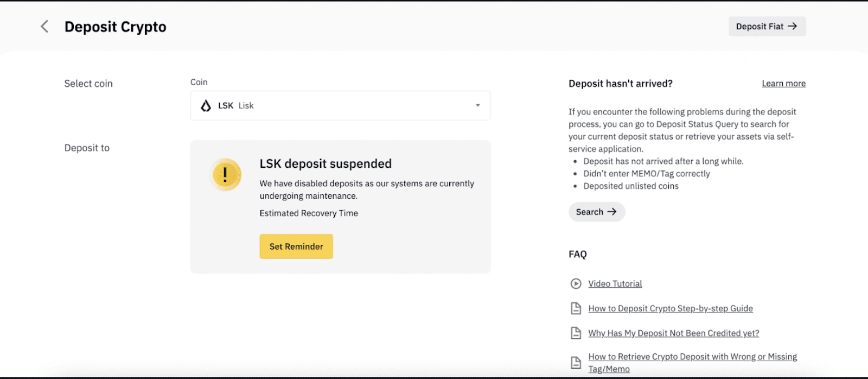Open the Coin selection dropdown
This screenshot has width=868, height=379.
[x=340, y=105]
